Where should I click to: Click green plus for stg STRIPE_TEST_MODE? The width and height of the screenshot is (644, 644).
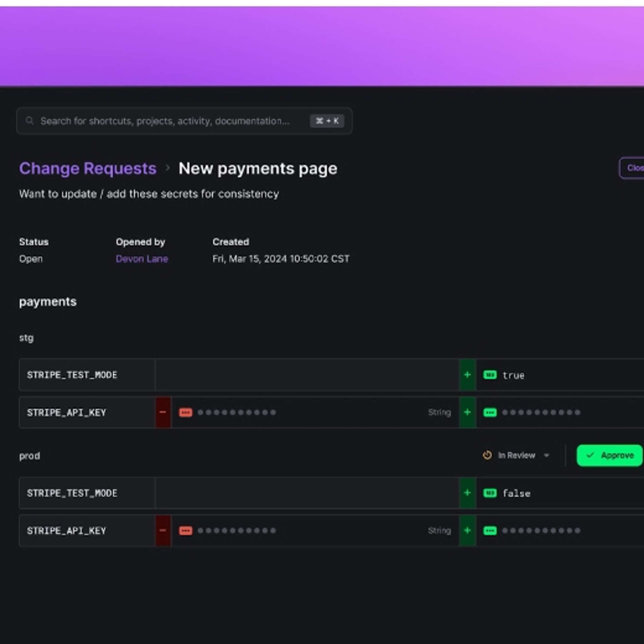(x=467, y=375)
